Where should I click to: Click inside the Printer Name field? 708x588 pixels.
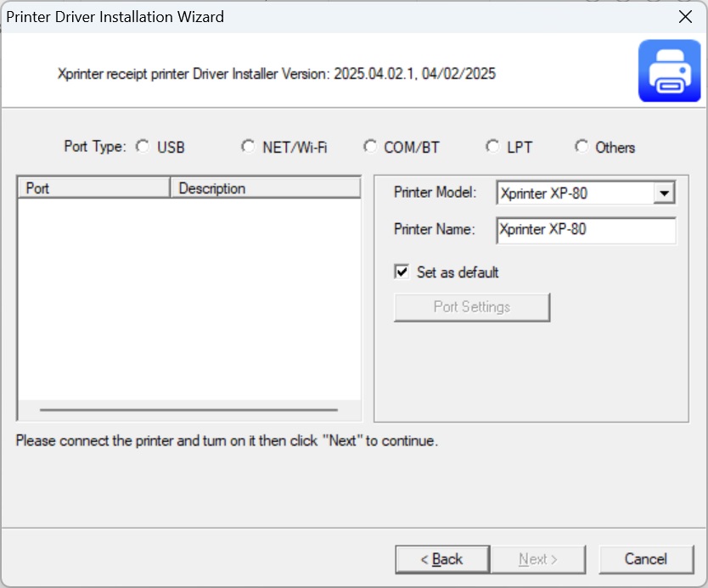pyautogui.click(x=586, y=230)
